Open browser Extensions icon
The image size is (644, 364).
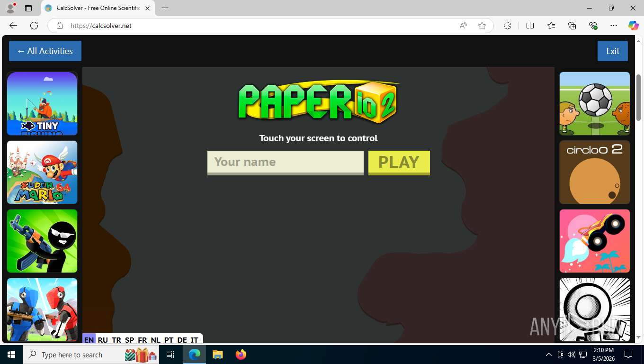[507, 26]
